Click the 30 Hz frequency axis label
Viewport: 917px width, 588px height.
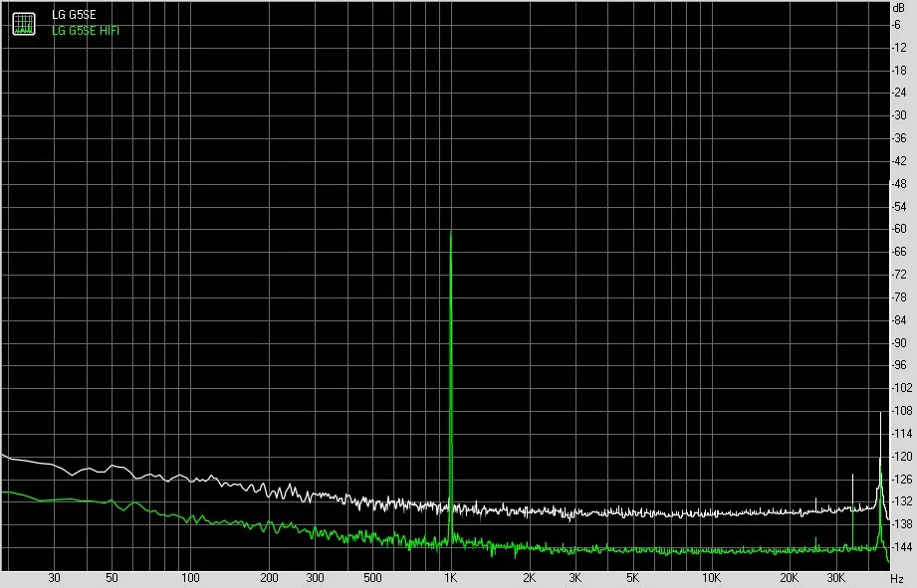[54, 578]
